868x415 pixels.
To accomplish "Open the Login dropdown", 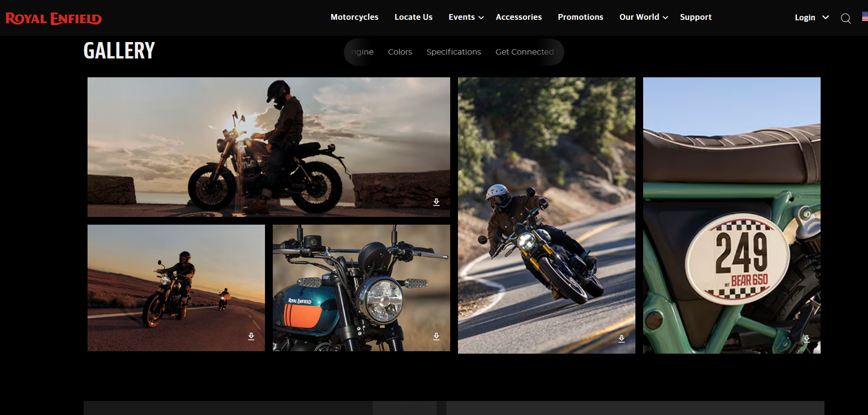I will click(x=812, y=17).
